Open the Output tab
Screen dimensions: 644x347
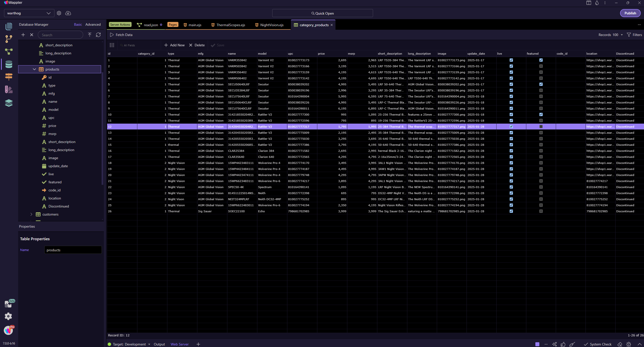(x=159, y=344)
